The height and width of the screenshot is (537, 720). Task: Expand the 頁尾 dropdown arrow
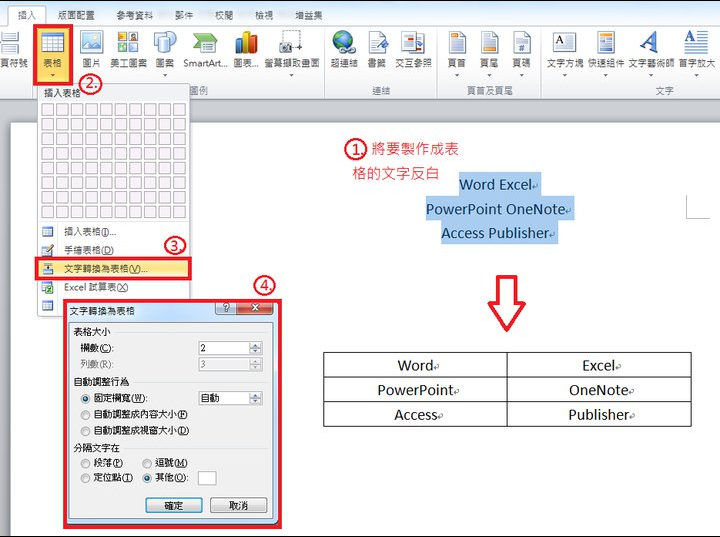[x=489, y=75]
